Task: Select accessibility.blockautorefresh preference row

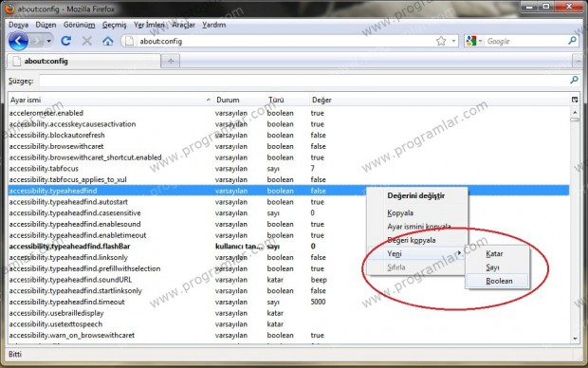Action: click(288, 135)
